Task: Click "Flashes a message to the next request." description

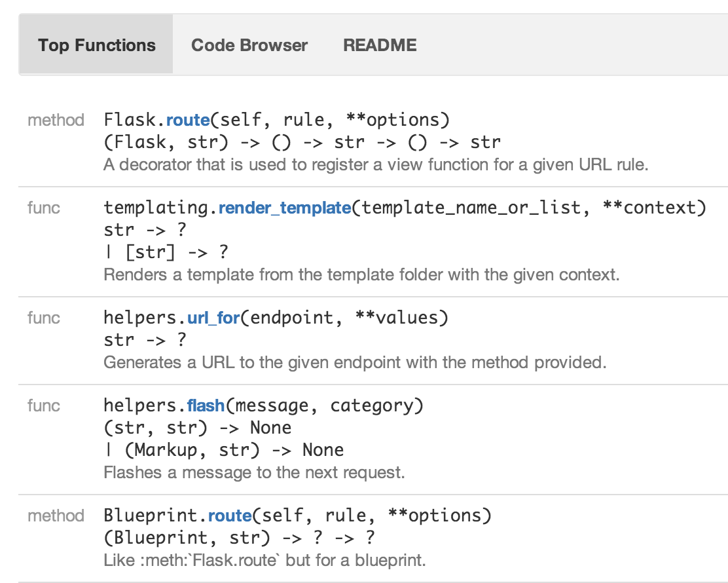Action: click(x=254, y=472)
